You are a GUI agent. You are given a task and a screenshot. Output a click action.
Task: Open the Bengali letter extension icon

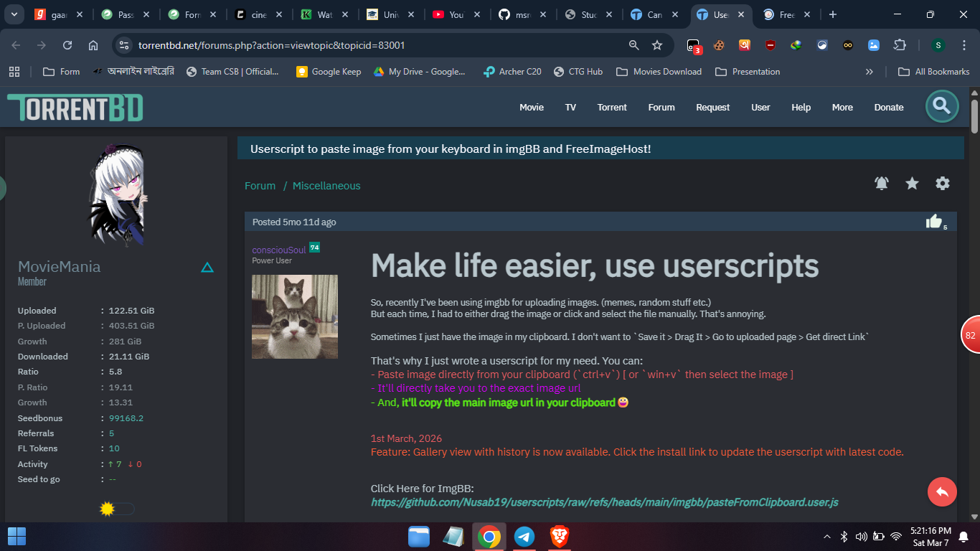click(x=745, y=45)
